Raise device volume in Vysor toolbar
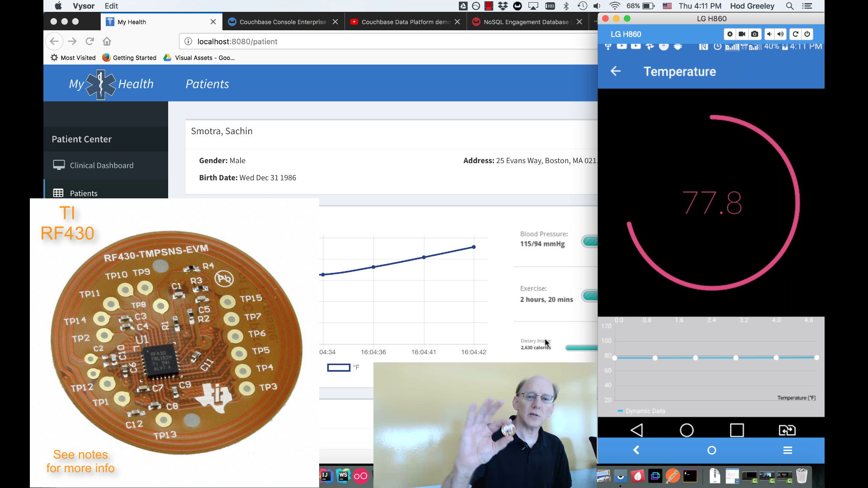The height and width of the screenshot is (488, 868). pos(781,34)
